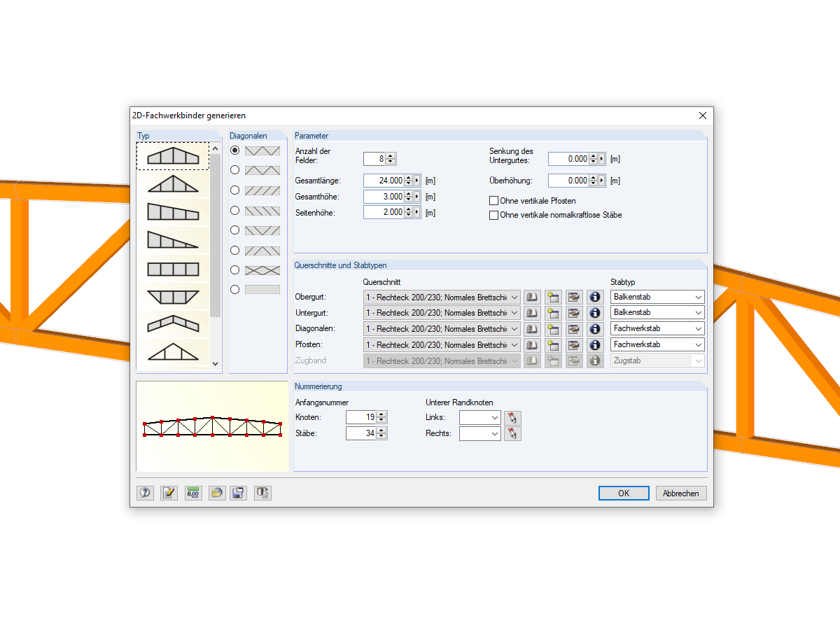Select the rectangular parallel-chord truss type
The width and height of the screenshot is (840, 630).
(173, 269)
